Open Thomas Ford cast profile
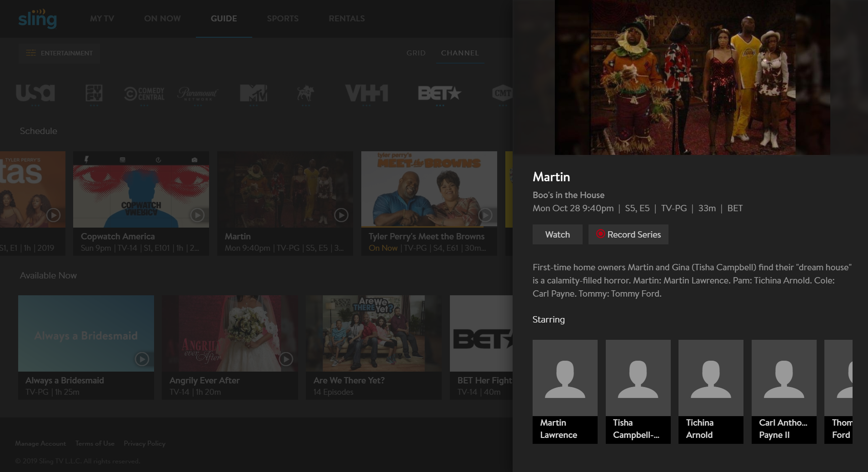The width and height of the screenshot is (868, 472). pos(838,392)
